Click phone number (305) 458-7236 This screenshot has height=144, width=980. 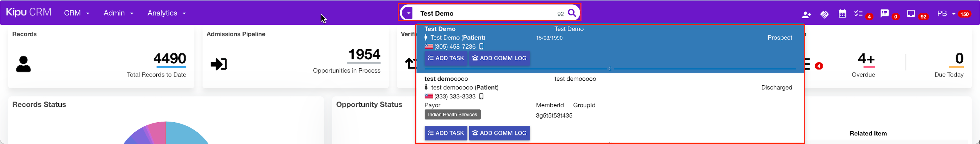[455, 46]
